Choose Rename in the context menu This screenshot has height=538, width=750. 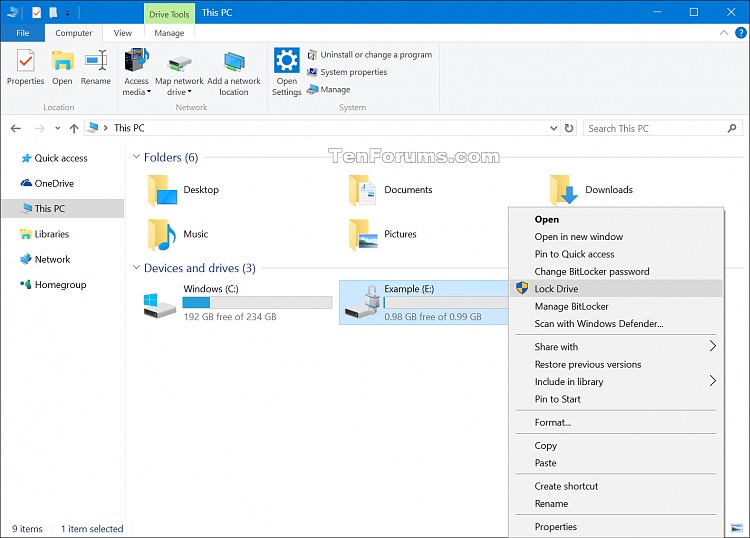click(617, 504)
